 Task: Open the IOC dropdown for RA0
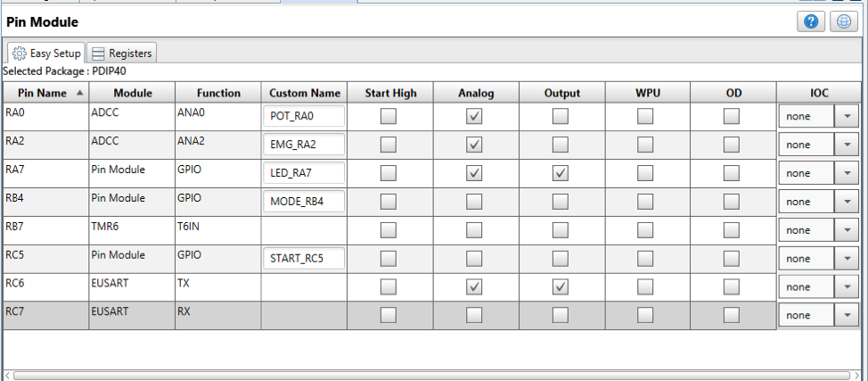point(846,116)
